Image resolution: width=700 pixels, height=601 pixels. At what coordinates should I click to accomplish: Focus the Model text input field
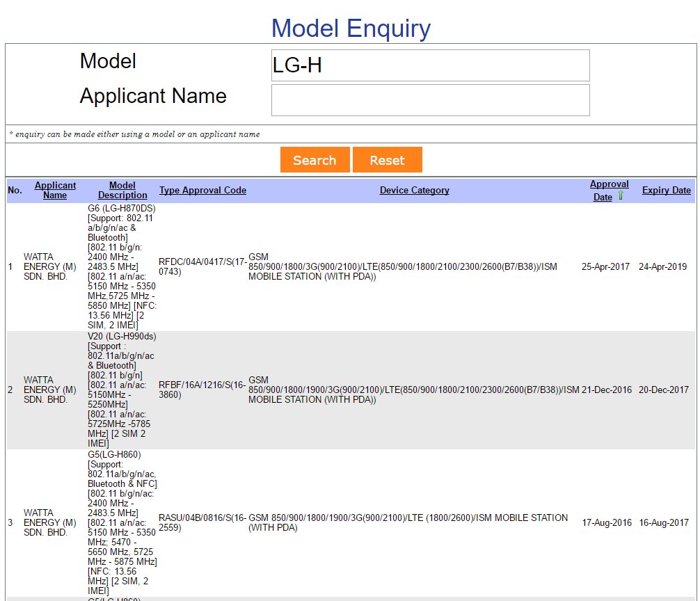pos(430,65)
